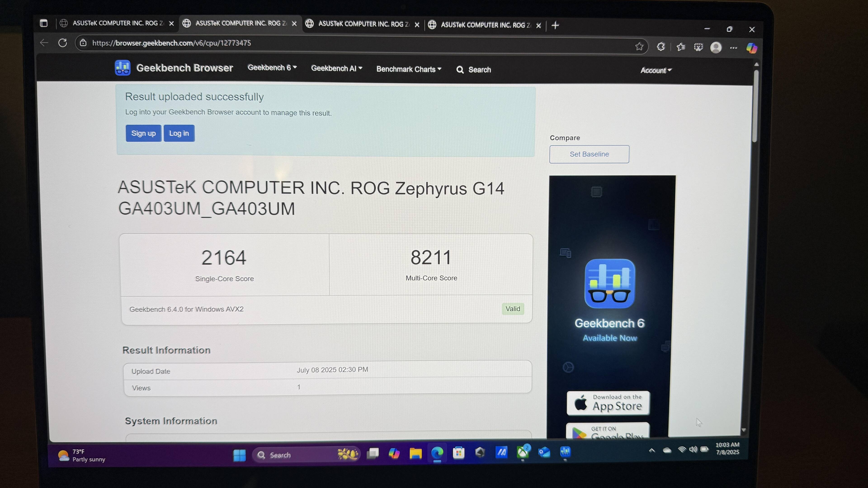Click the Sign up button
The width and height of the screenshot is (868, 488).
coord(143,133)
